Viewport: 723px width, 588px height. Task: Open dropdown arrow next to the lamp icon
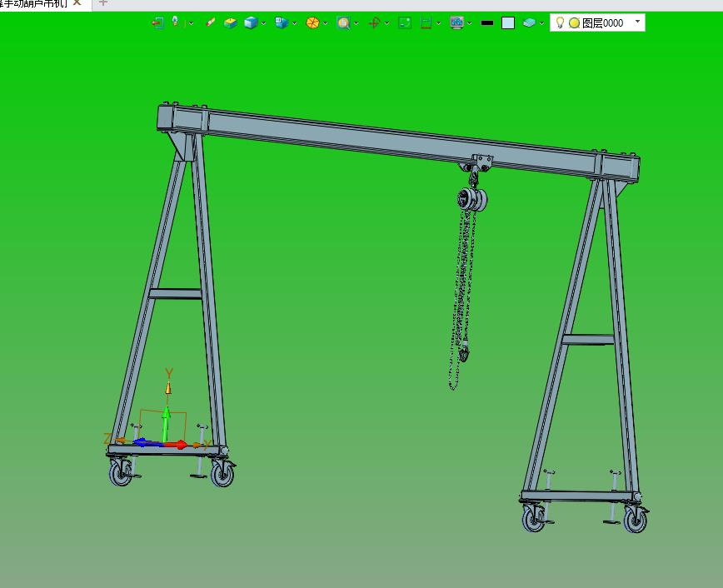point(191,23)
